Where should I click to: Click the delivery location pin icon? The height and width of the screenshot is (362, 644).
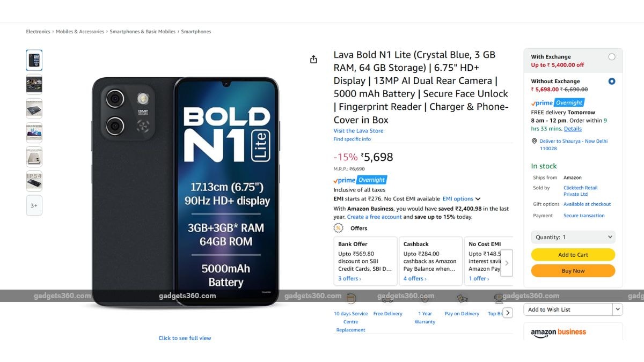[x=534, y=141]
